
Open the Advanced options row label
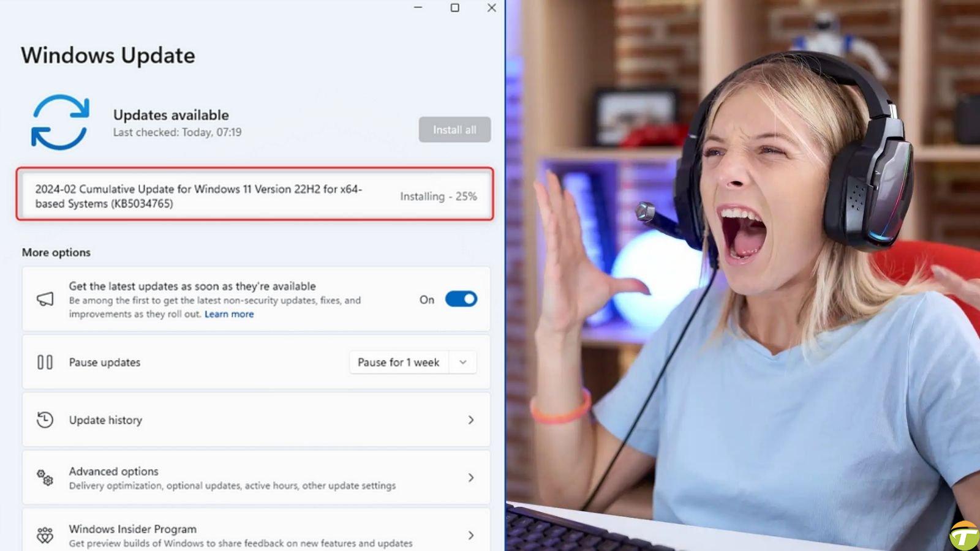click(113, 471)
